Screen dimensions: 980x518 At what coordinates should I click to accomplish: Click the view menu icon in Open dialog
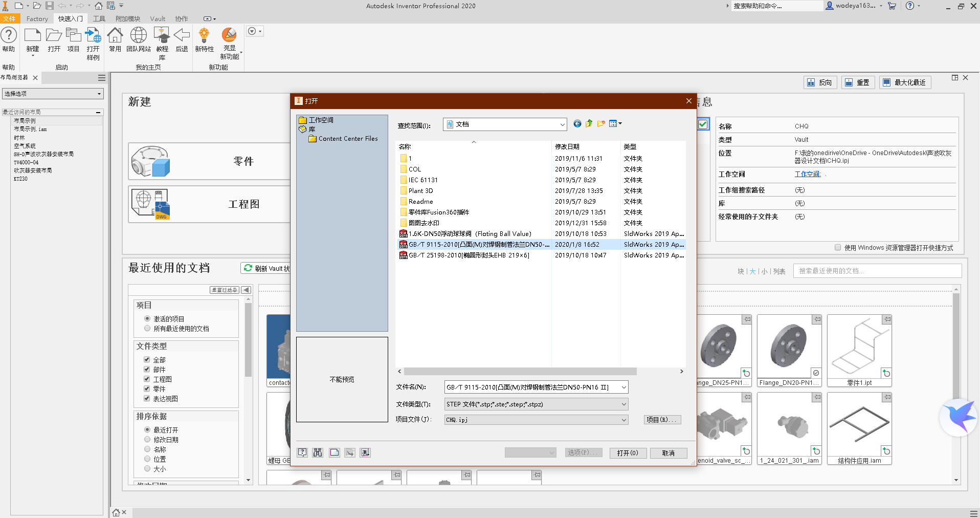[x=615, y=123]
